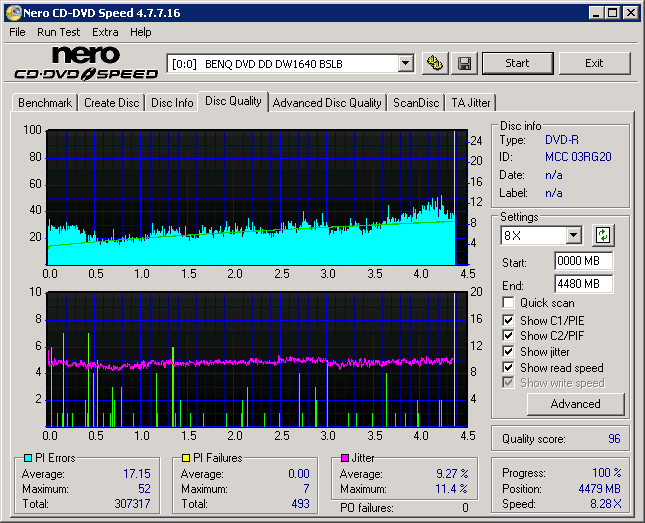Click the save floppy disk icon

pyautogui.click(x=465, y=63)
